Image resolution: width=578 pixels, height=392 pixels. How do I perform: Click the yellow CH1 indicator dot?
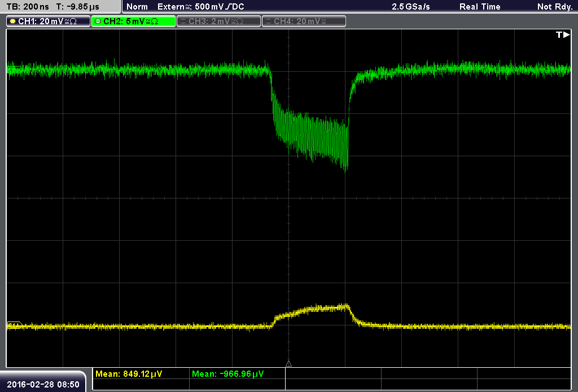[13, 21]
